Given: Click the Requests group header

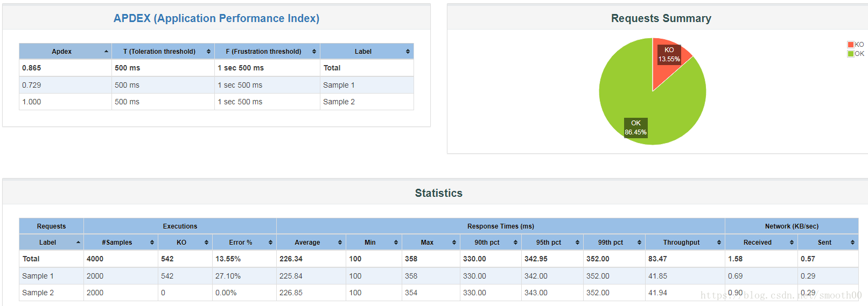Looking at the screenshot, I should point(51,226).
